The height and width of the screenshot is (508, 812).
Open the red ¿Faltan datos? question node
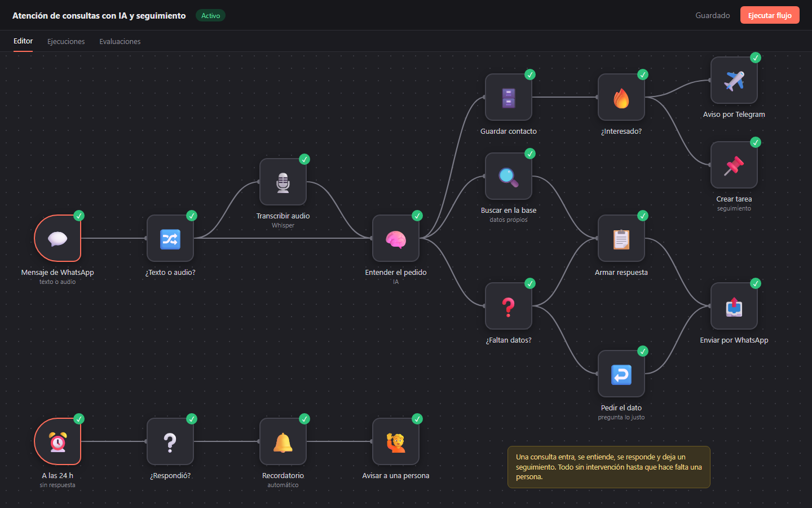pyautogui.click(x=509, y=306)
